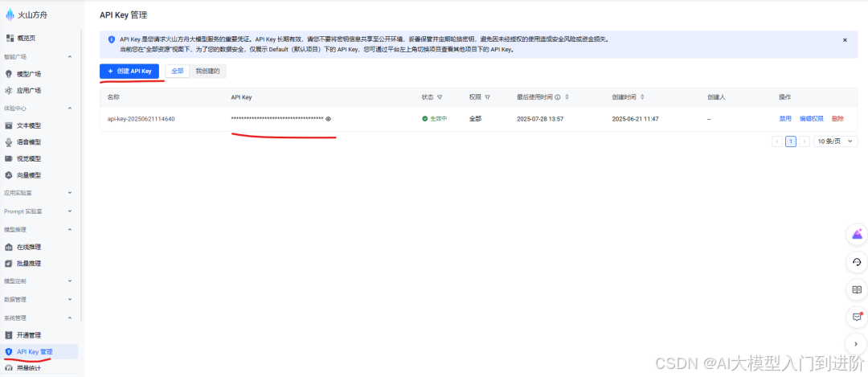Sort by 创建时间 column

pos(642,97)
